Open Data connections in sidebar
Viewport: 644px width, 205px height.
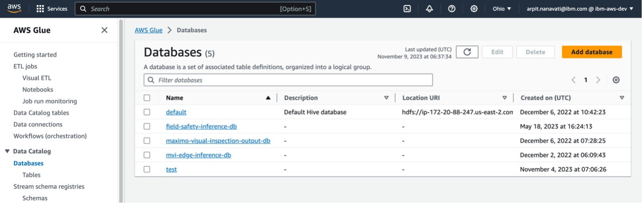[38, 124]
